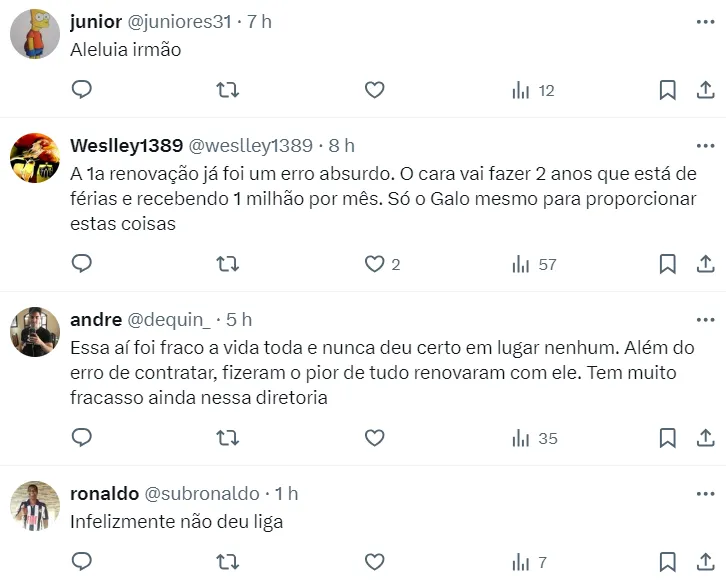Bookmark andre's tweet
Screen dimensions: 726x586
[667, 438]
